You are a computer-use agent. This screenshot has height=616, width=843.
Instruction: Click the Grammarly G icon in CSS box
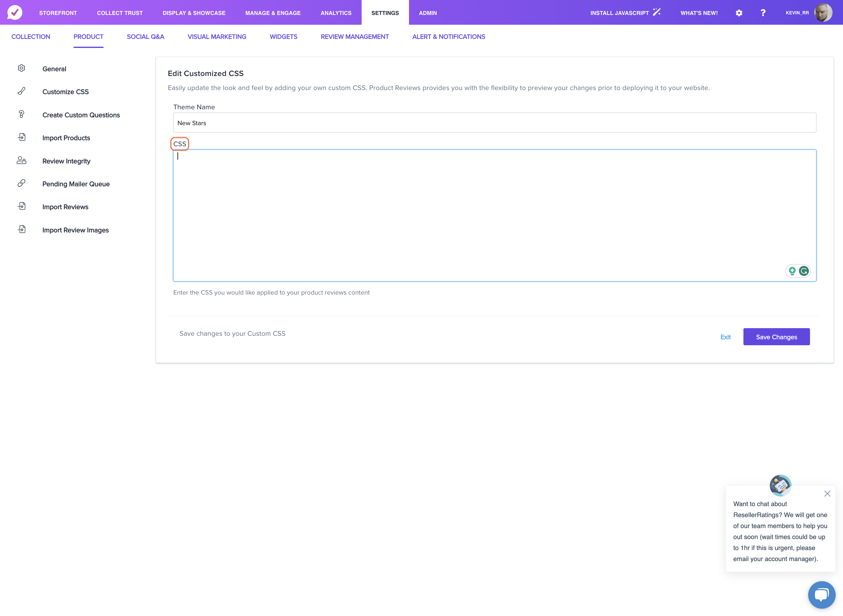click(x=804, y=271)
